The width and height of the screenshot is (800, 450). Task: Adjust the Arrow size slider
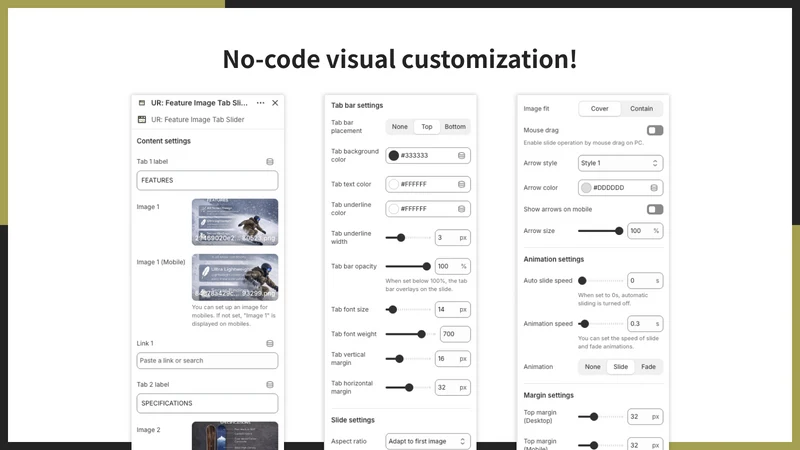coord(601,231)
